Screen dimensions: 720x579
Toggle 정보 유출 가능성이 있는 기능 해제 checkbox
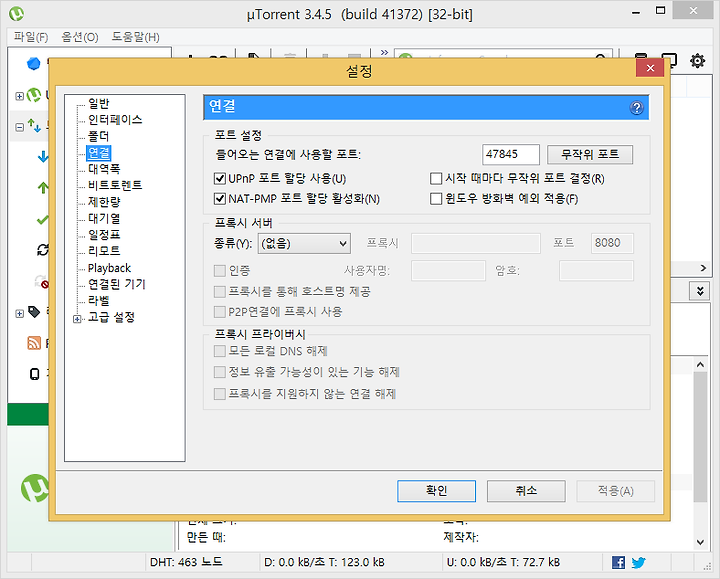[220, 371]
